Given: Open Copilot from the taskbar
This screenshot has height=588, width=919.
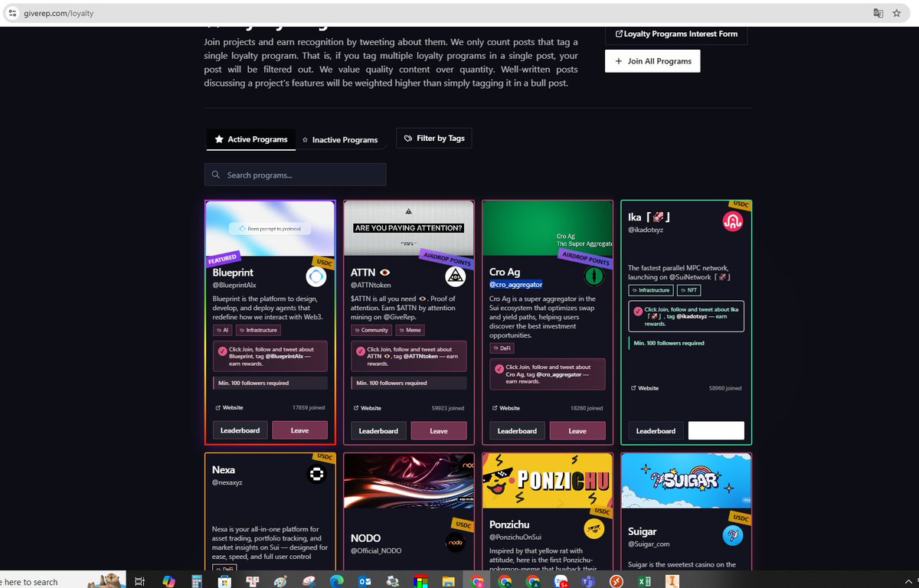Looking at the screenshot, I should (168, 581).
